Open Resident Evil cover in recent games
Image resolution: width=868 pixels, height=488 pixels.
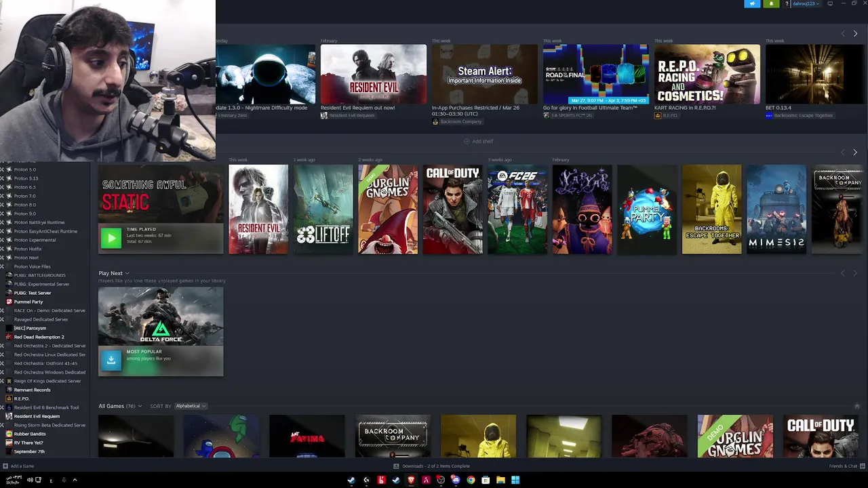tap(258, 209)
